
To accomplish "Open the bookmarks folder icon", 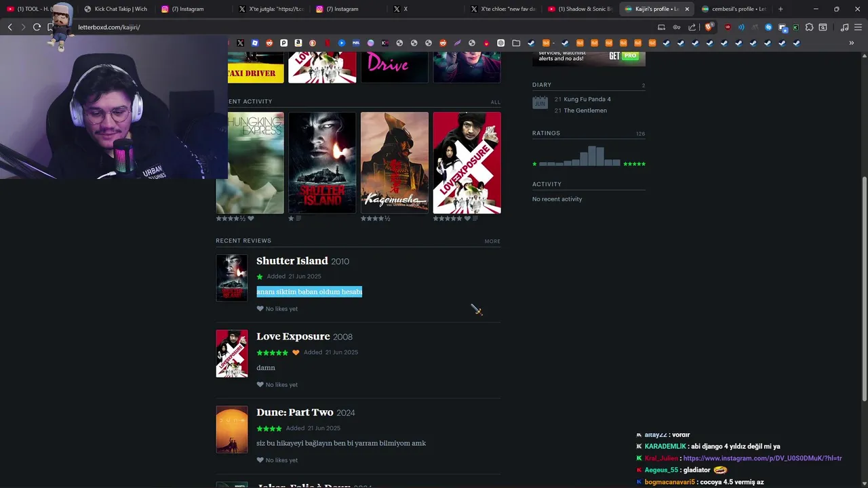I will click(x=516, y=43).
